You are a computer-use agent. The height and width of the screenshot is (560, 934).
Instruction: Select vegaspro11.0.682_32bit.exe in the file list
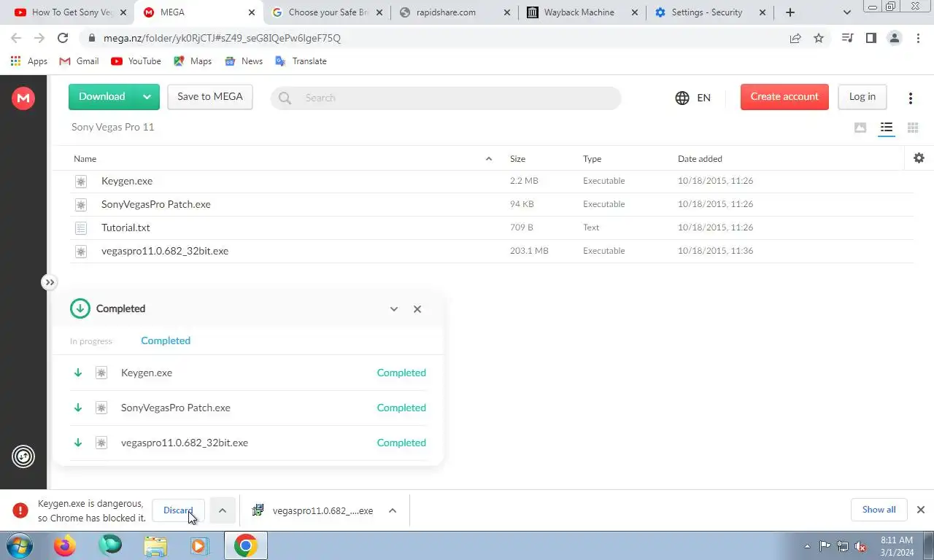click(493, 251)
